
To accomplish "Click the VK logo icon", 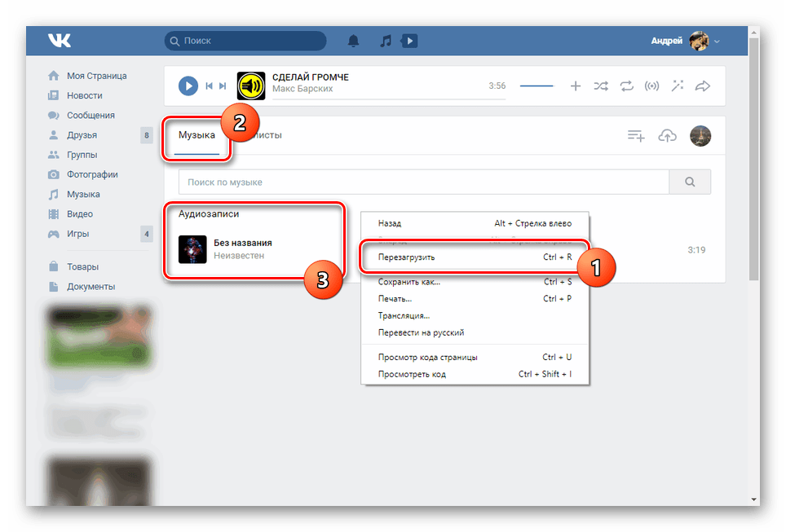I will [59, 40].
